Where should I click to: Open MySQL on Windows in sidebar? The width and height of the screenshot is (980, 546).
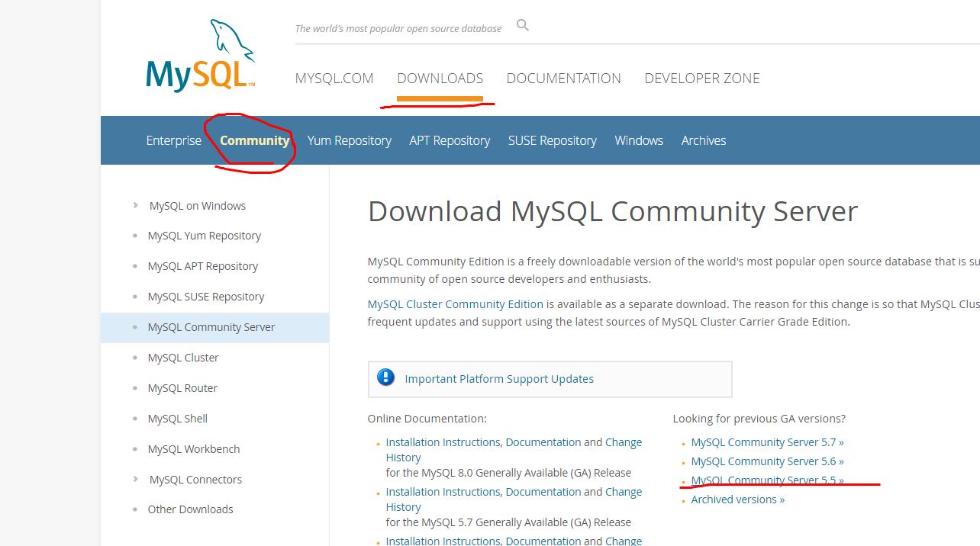(x=198, y=206)
